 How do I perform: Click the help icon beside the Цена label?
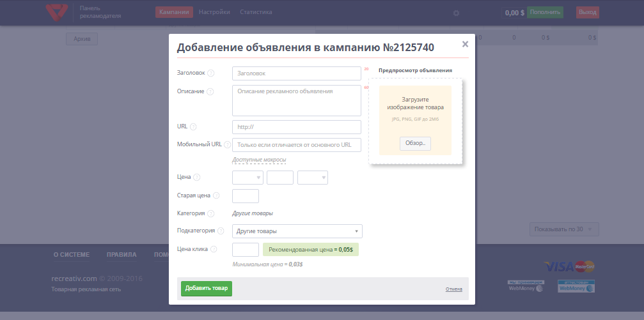click(x=197, y=178)
